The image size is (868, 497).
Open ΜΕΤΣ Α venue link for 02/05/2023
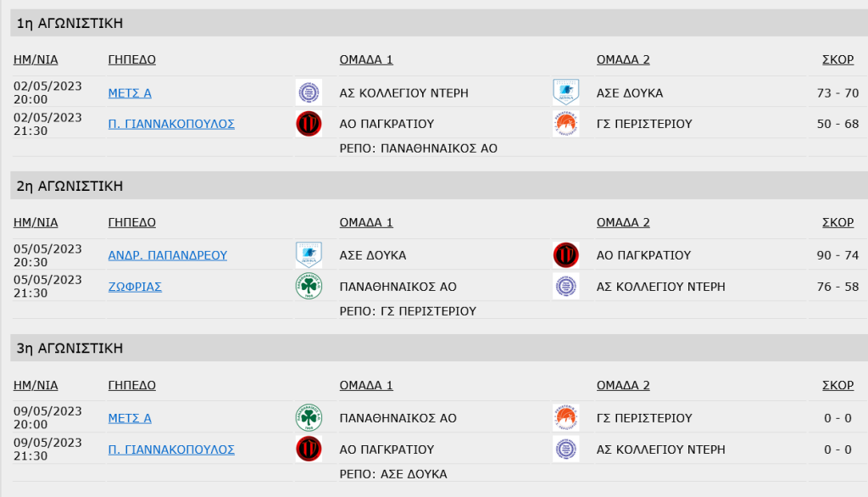tap(130, 93)
